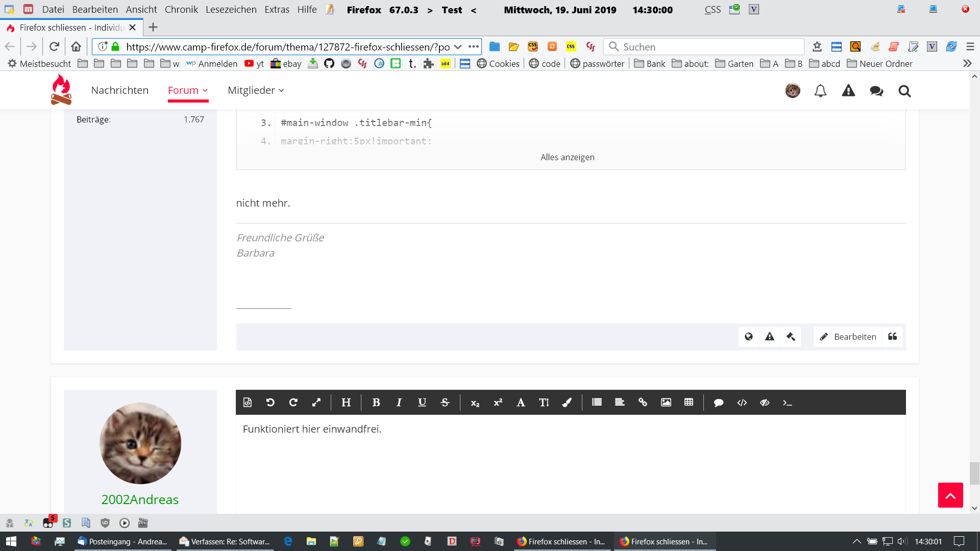Open notifications bell in forum header
The image size is (980, 551).
pos(820,91)
